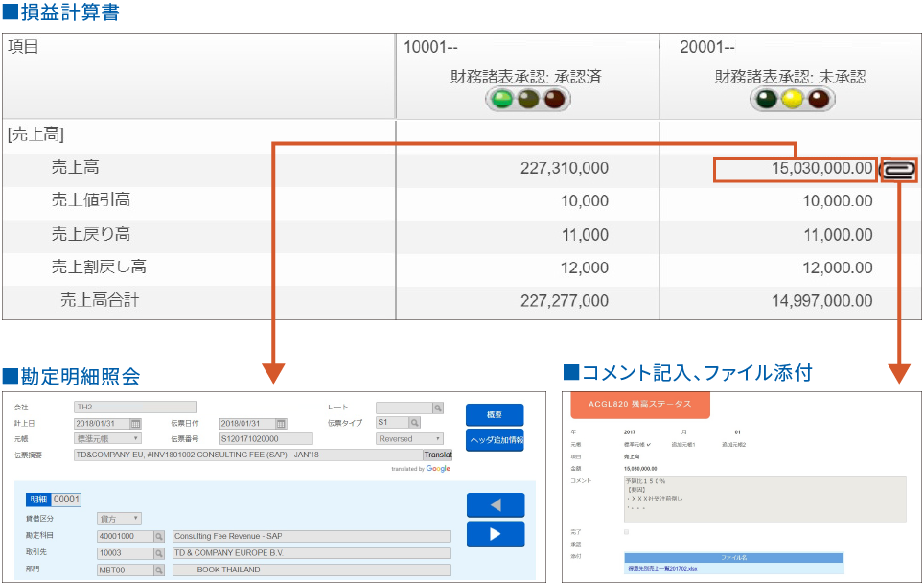This screenshot has height=583, width=924.
Task: Open the Reversed dropdown
Action: tap(409, 438)
